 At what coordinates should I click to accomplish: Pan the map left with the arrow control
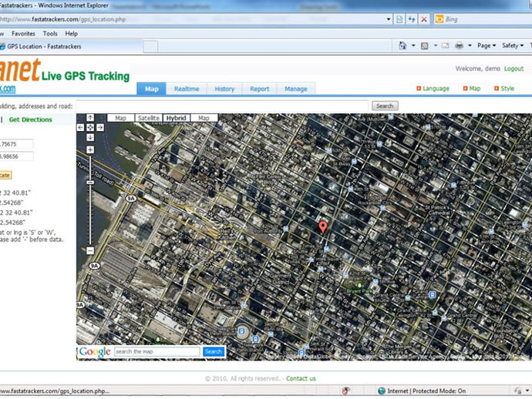click(80, 127)
